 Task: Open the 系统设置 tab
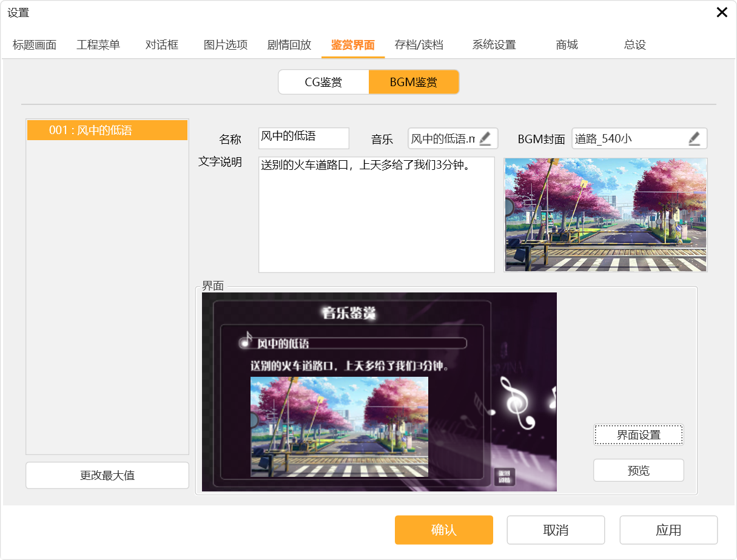(494, 45)
